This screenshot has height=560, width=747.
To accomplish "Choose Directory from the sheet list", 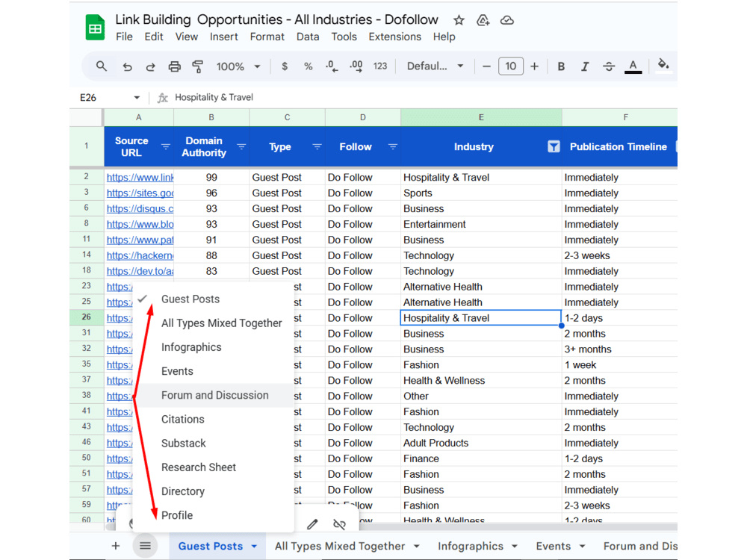I will [213, 491].
